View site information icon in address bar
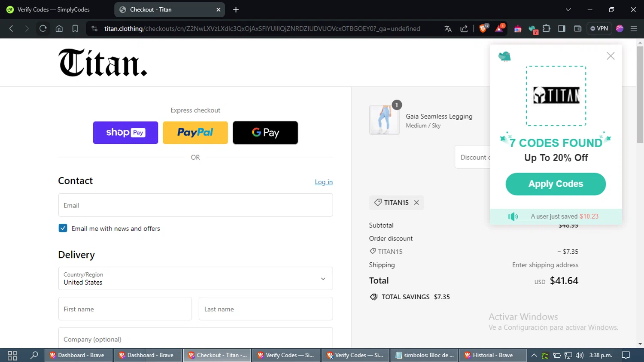 (94, 29)
